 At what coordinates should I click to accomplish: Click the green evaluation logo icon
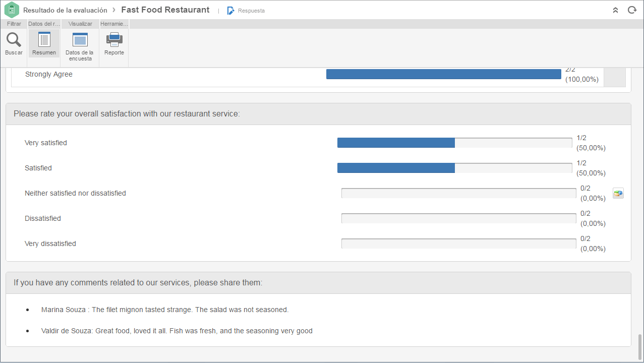click(12, 10)
